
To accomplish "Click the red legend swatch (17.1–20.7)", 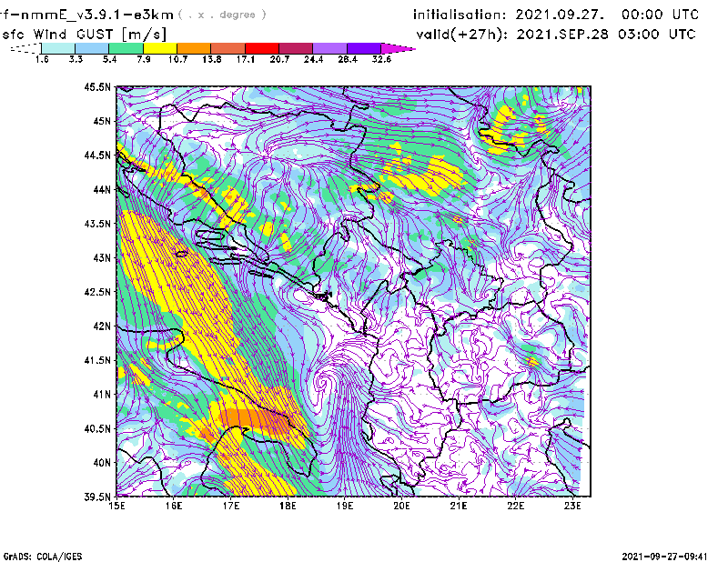I will click(x=262, y=48).
